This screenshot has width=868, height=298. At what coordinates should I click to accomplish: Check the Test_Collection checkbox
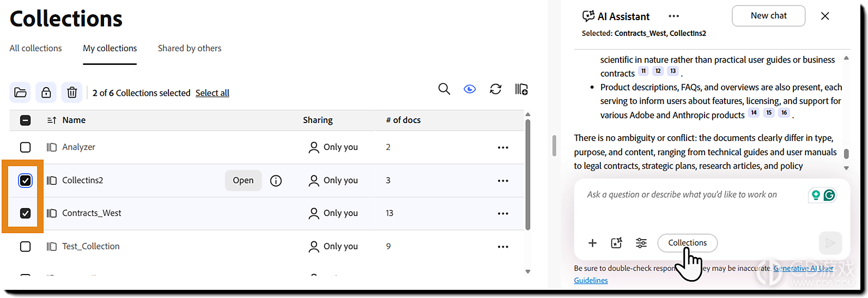[x=25, y=246]
